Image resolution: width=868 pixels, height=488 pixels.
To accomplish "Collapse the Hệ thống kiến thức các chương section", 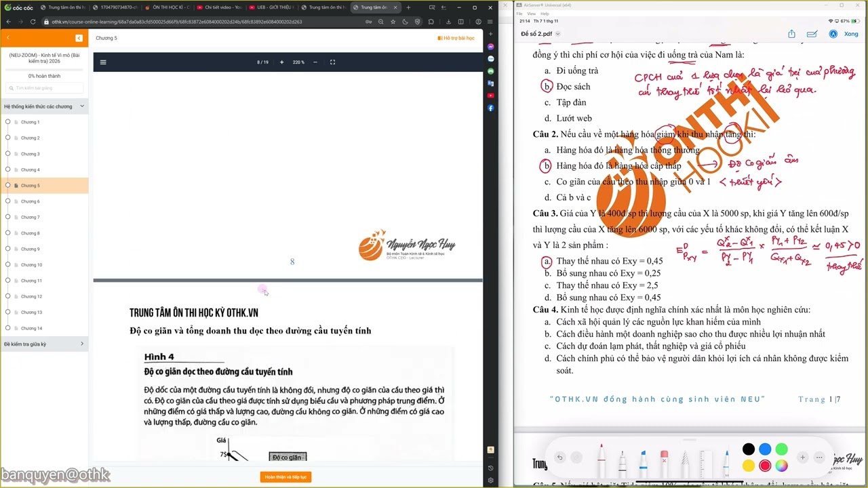I will click(x=44, y=106).
